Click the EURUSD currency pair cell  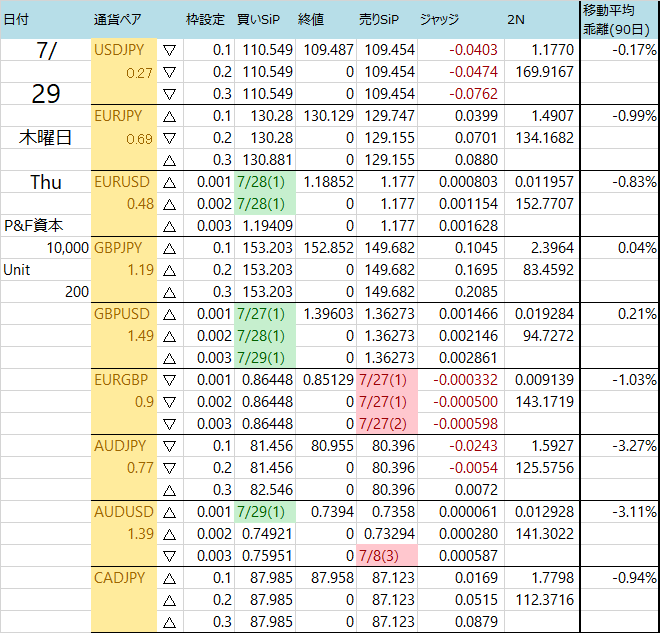(122, 182)
